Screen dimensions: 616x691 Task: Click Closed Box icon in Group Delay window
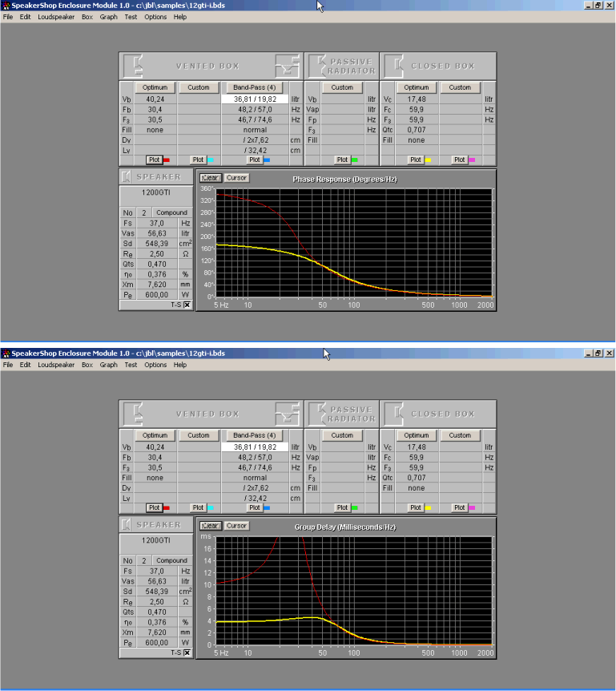[393, 414]
